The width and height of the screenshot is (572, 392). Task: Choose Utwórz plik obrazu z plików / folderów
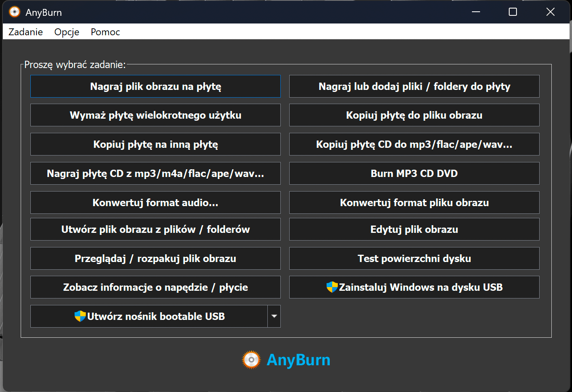(x=156, y=229)
